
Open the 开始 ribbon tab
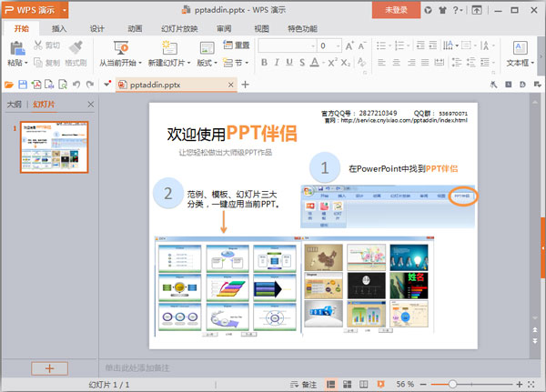[22, 28]
